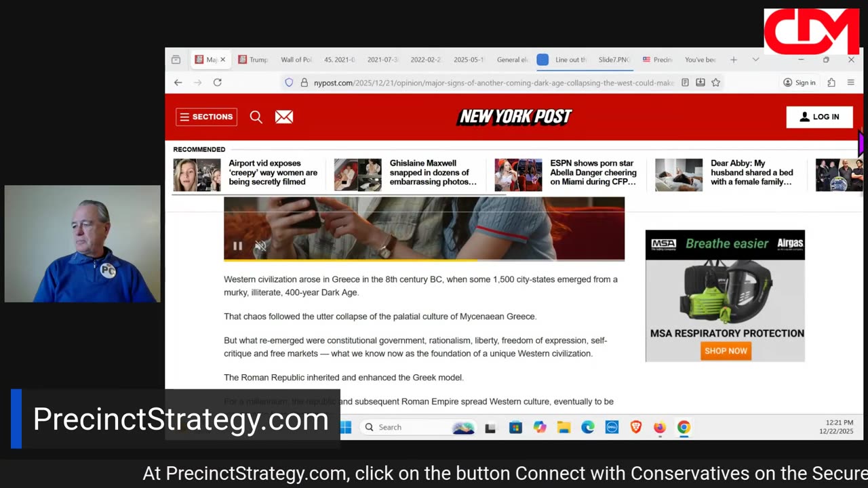Switch to the 'General ele' tab

(512, 60)
